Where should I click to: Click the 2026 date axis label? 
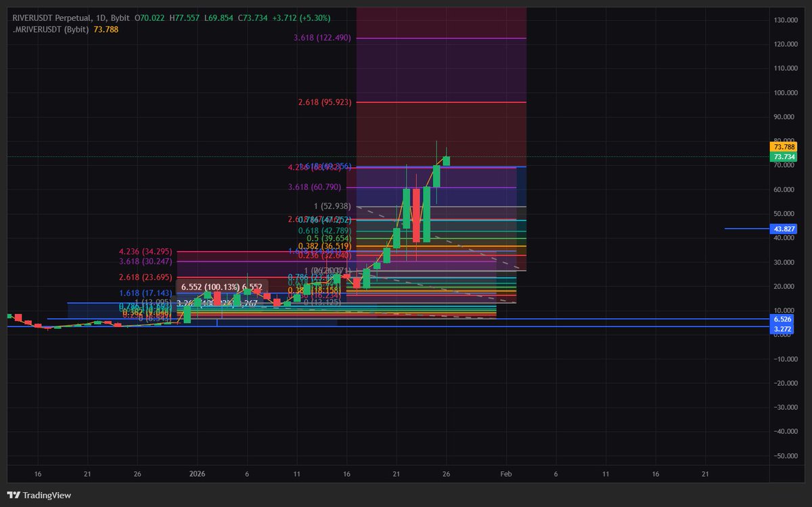[197, 475]
